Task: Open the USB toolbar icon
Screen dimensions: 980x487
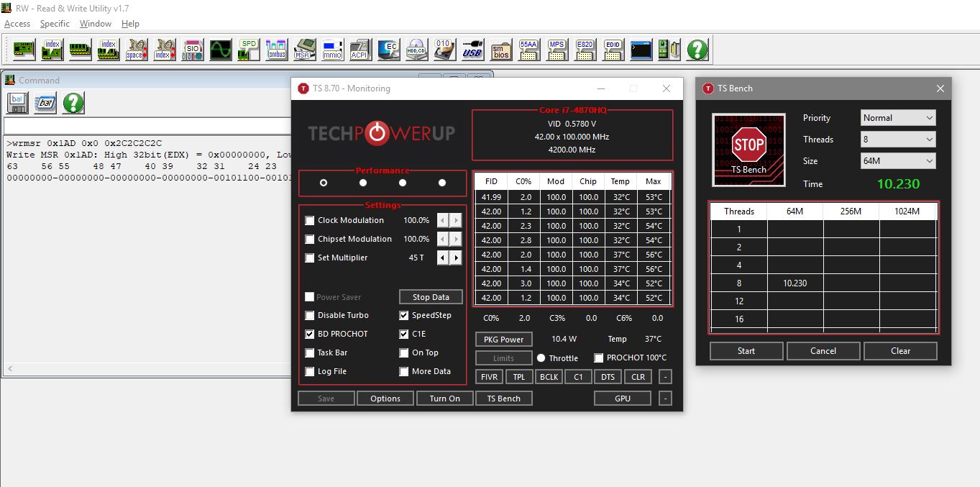Action: 472,50
